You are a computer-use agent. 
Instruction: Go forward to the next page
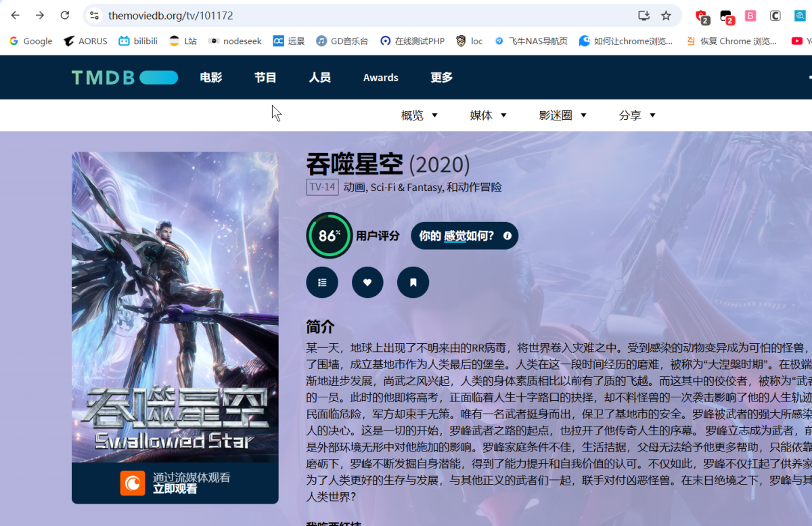point(40,15)
